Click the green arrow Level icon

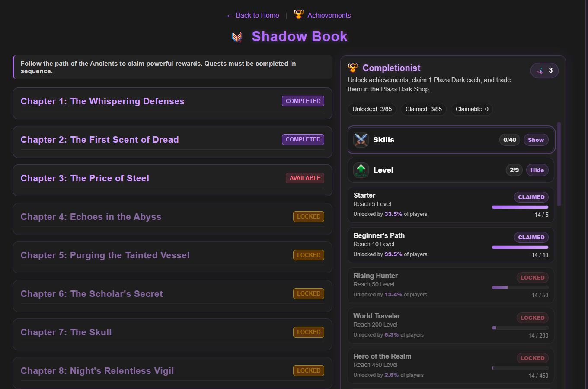tap(361, 170)
